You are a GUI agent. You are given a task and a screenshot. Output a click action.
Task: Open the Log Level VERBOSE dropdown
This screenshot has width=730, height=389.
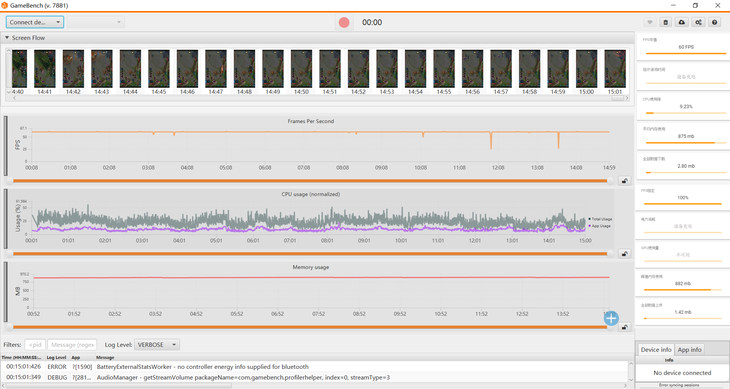point(156,345)
